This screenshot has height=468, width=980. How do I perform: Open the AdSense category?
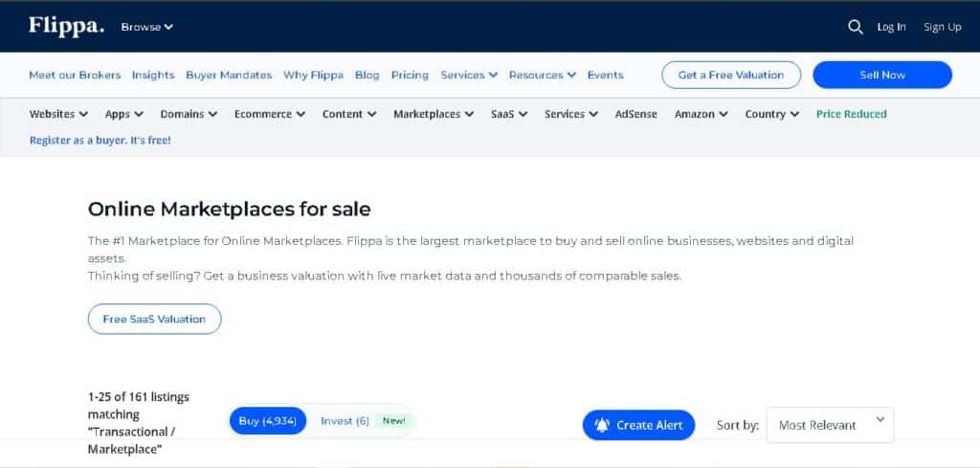(636, 114)
